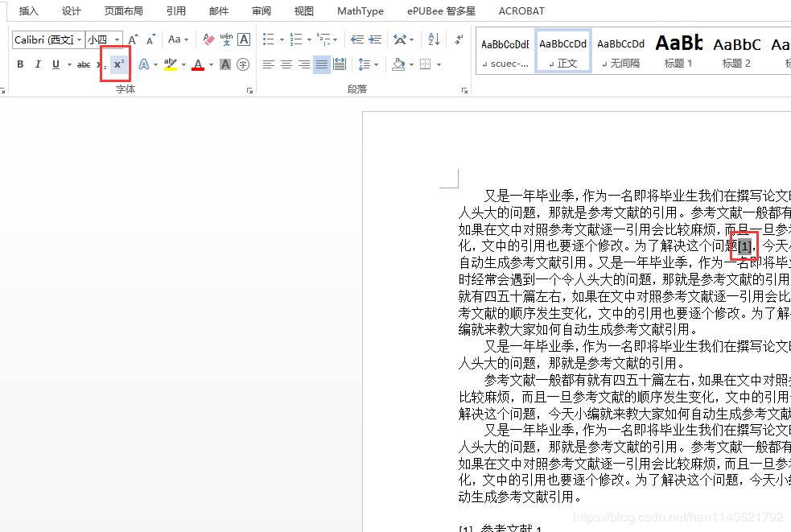The height and width of the screenshot is (532, 791).
Task: Toggle character border
Action: click(244, 39)
